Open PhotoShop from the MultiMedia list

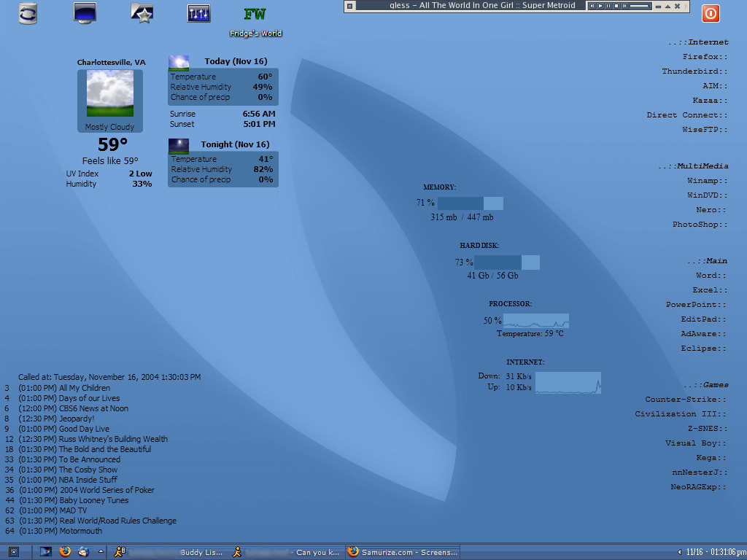click(x=700, y=225)
